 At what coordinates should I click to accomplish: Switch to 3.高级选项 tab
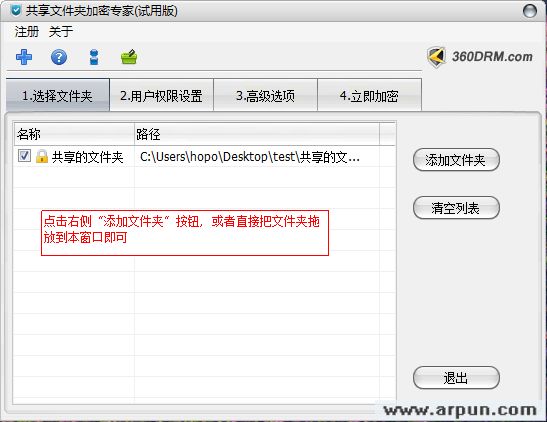[265, 95]
